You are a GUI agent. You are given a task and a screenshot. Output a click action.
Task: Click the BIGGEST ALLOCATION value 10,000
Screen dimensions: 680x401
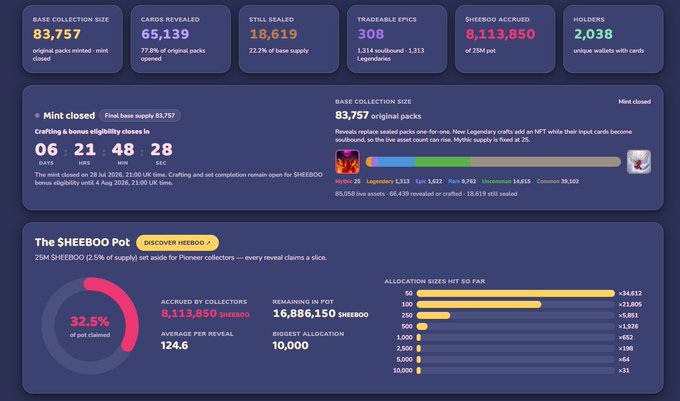tap(291, 346)
